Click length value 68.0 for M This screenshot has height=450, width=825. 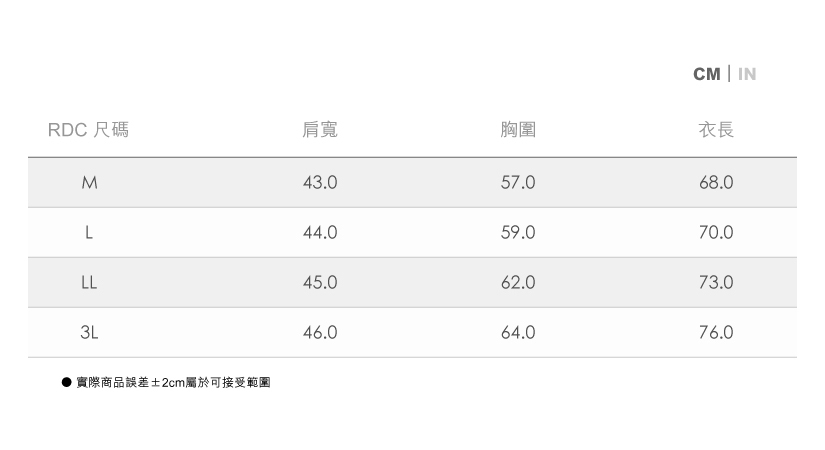[716, 183]
